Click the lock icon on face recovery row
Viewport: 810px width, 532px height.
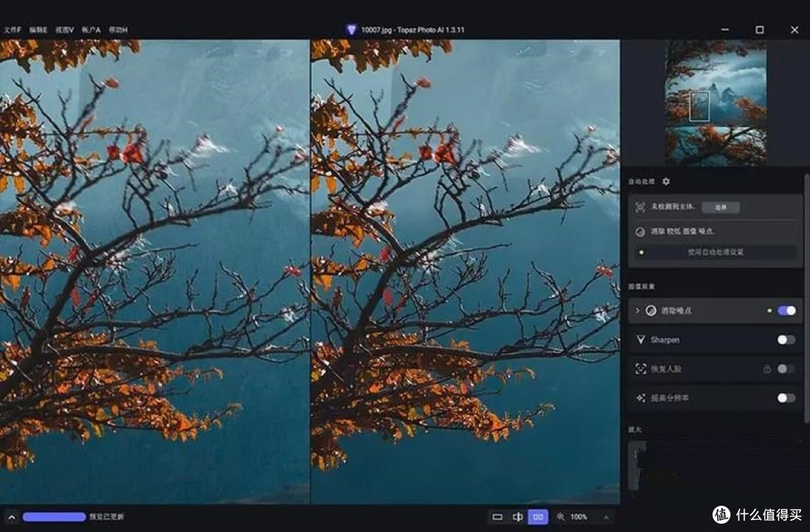click(767, 369)
